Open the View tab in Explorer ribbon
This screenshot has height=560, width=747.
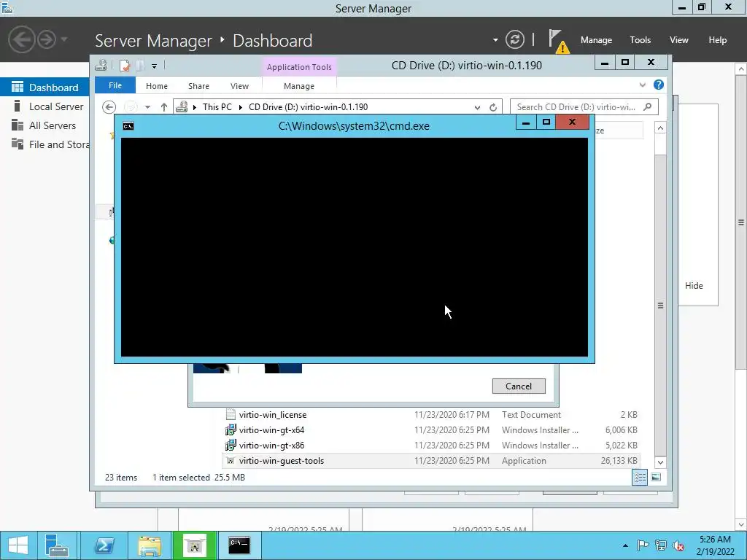coord(239,86)
